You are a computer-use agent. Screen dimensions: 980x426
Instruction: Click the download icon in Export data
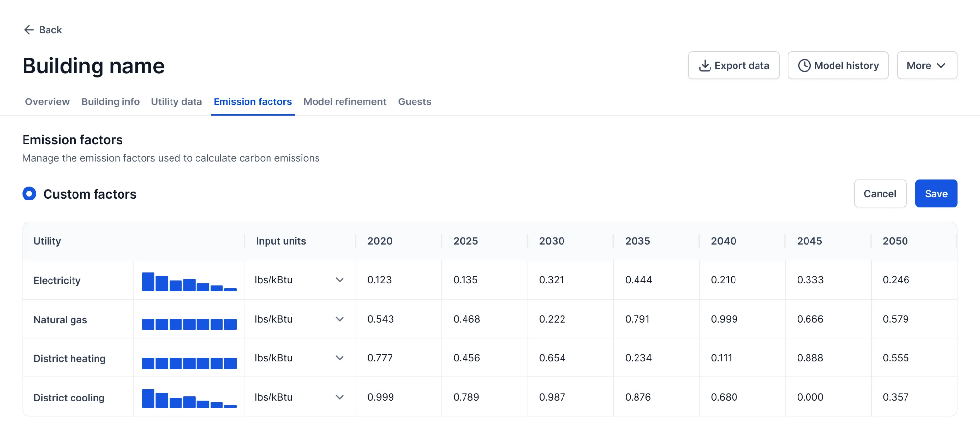[x=705, y=66]
